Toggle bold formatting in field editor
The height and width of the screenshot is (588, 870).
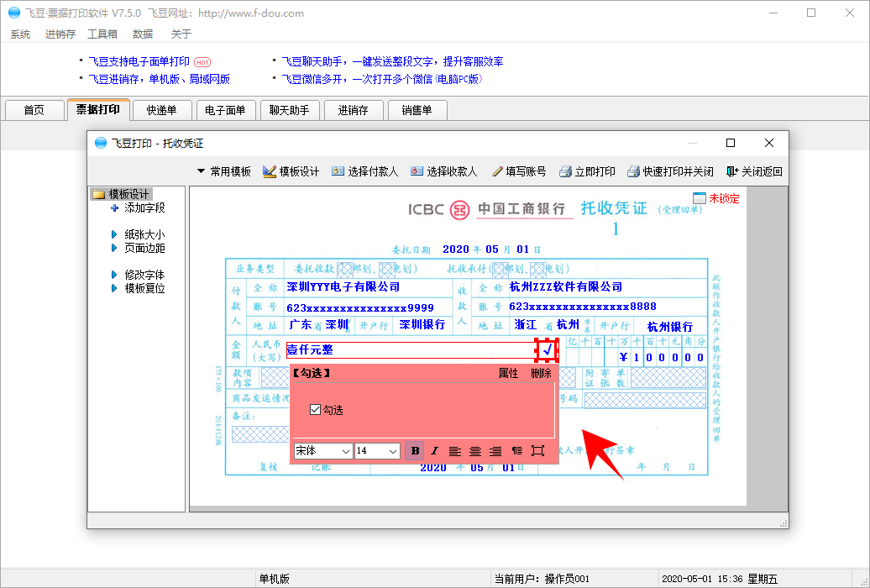415,451
